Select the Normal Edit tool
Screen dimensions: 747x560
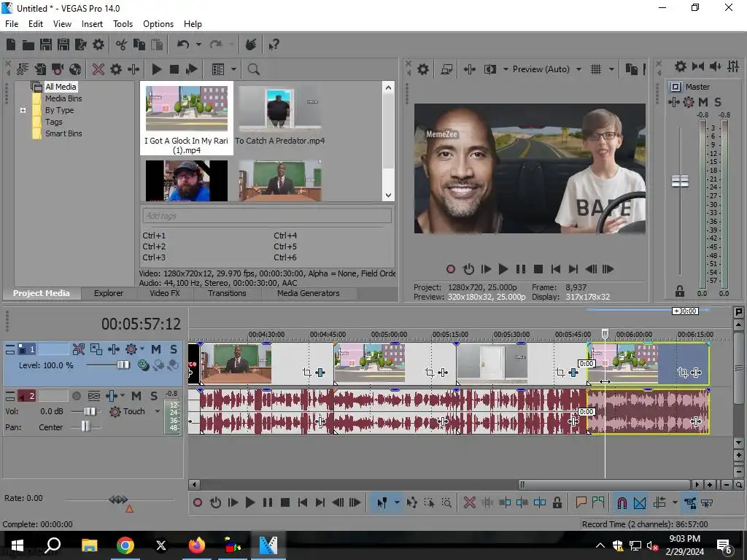[382, 502]
